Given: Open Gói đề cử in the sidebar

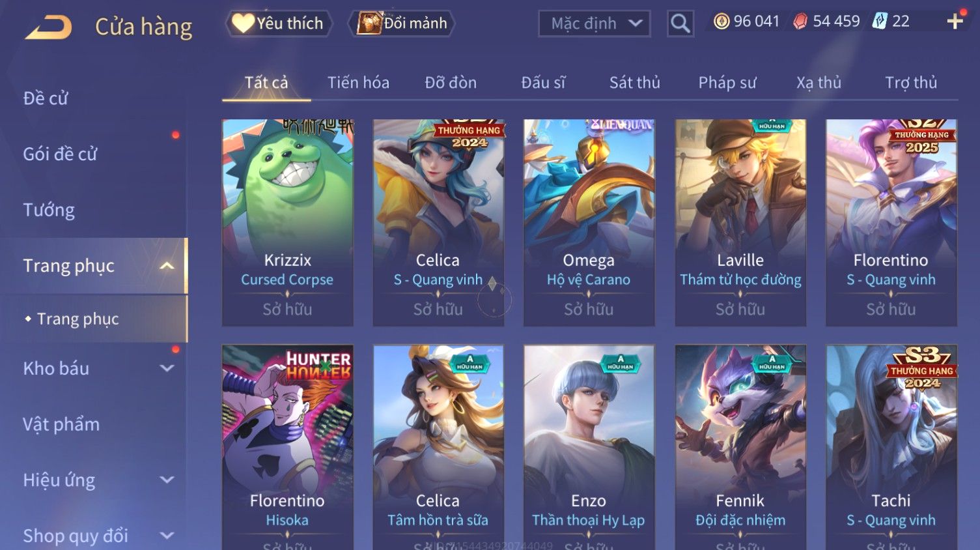Looking at the screenshot, I should 60,154.
